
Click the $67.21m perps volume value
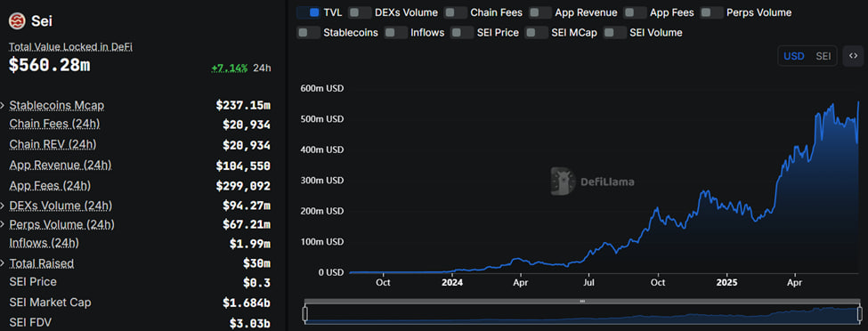pyautogui.click(x=247, y=225)
